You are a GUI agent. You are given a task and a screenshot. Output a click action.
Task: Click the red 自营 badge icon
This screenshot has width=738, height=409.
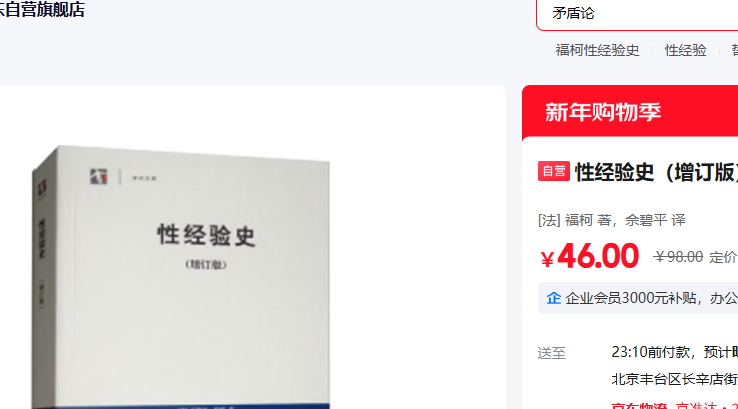pyautogui.click(x=554, y=171)
